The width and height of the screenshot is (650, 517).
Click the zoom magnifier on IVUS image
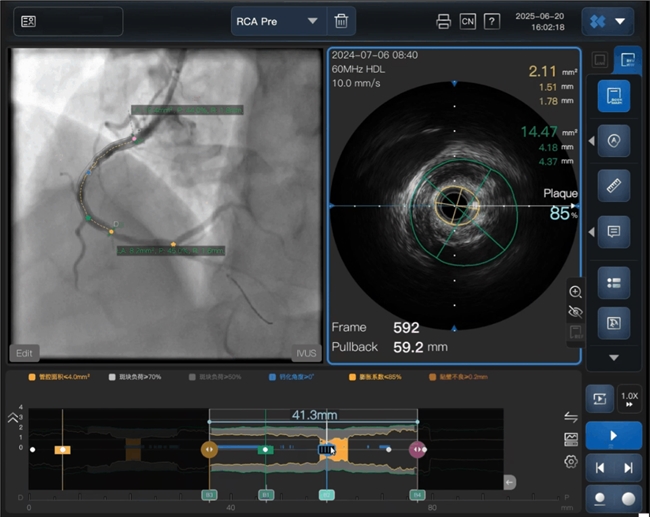click(x=575, y=291)
